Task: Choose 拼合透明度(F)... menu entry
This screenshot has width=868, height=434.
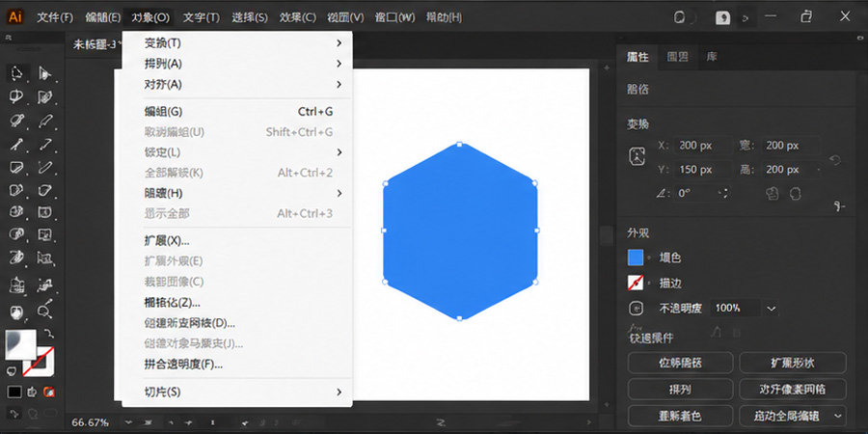Action: 238,365
